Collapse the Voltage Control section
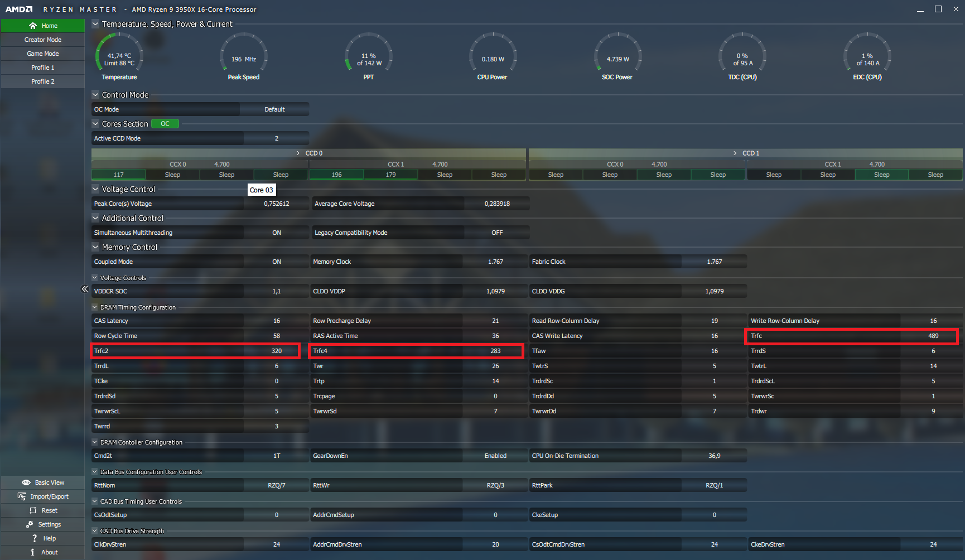This screenshot has width=965, height=560. (x=95, y=189)
